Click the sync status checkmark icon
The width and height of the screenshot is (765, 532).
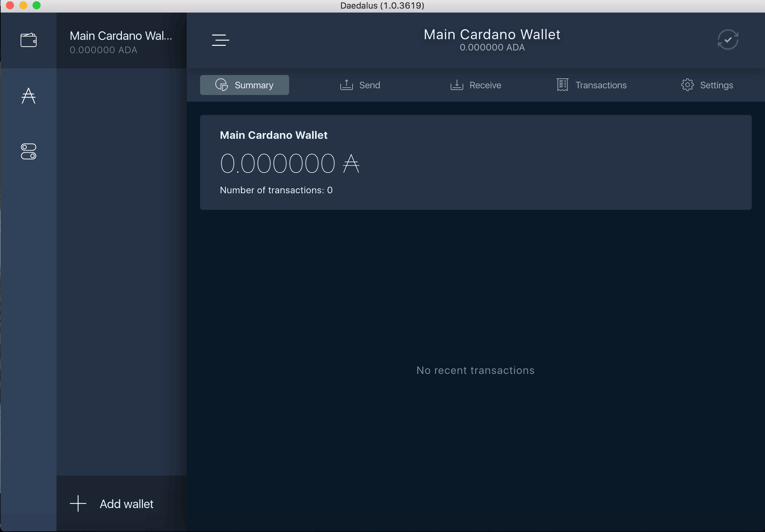click(728, 40)
